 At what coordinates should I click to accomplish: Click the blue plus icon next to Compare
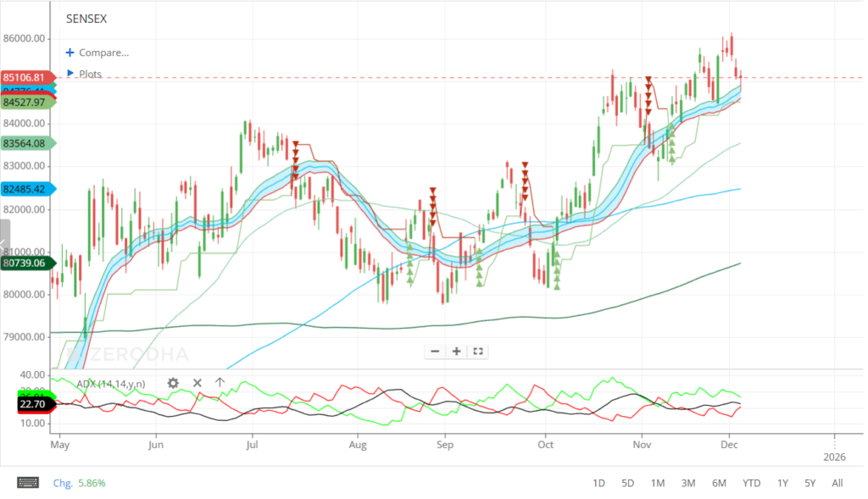[x=70, y=53]
